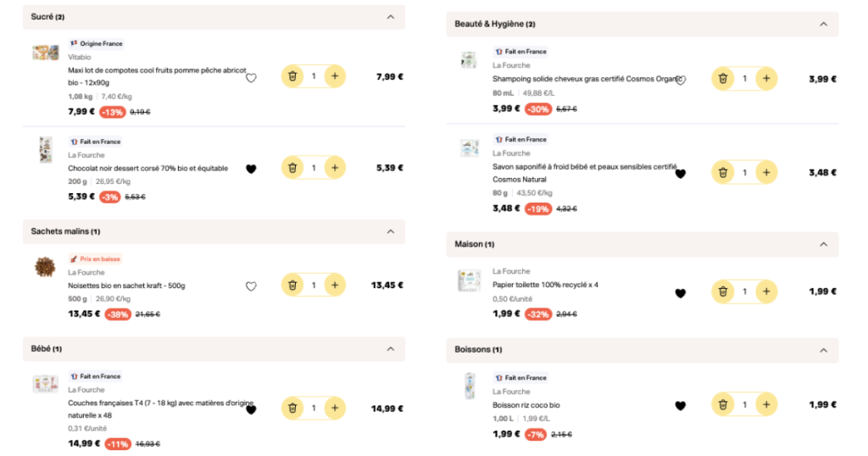Increase Savon saponifié à froid quantity
This screenshot has height=456, width=868.
pyautogui.click(x=766, y=173)
